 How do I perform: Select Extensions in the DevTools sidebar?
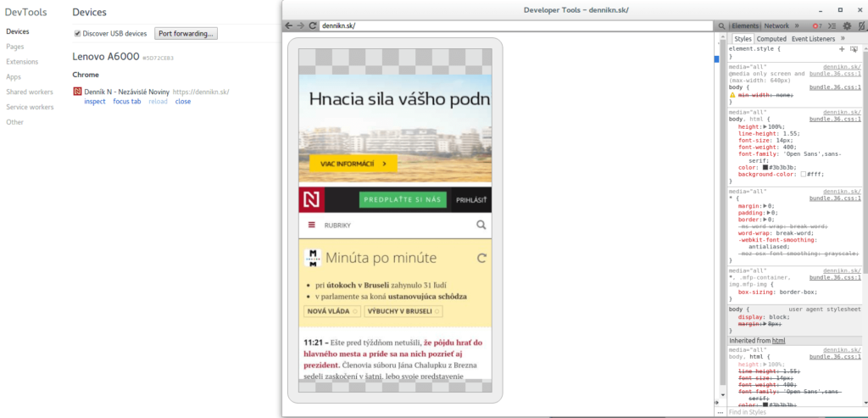click(22, 61)
